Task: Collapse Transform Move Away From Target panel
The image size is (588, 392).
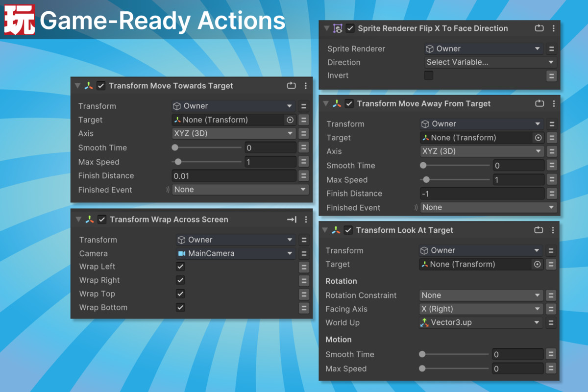Action: coord(326,104)
